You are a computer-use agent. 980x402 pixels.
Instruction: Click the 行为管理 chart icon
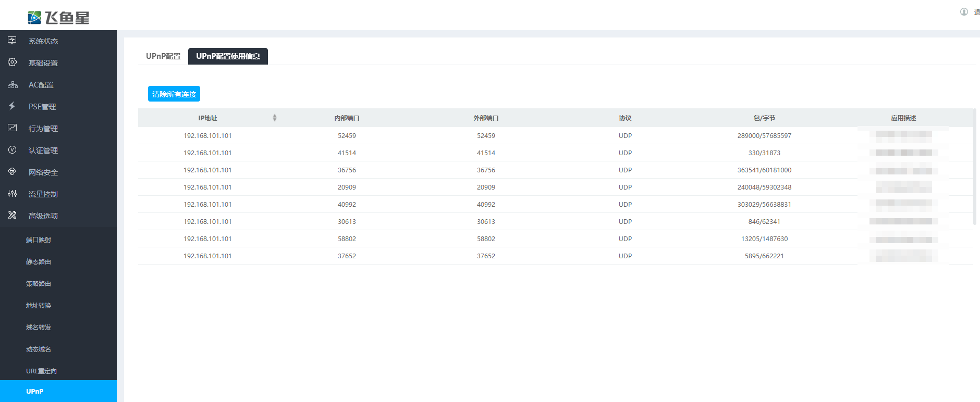12,128
